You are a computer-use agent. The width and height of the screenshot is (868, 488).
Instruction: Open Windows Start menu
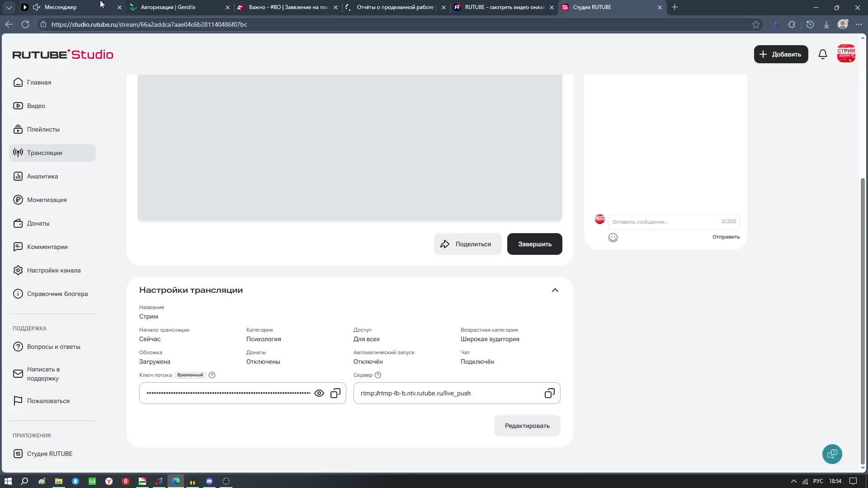coord(8,481)
